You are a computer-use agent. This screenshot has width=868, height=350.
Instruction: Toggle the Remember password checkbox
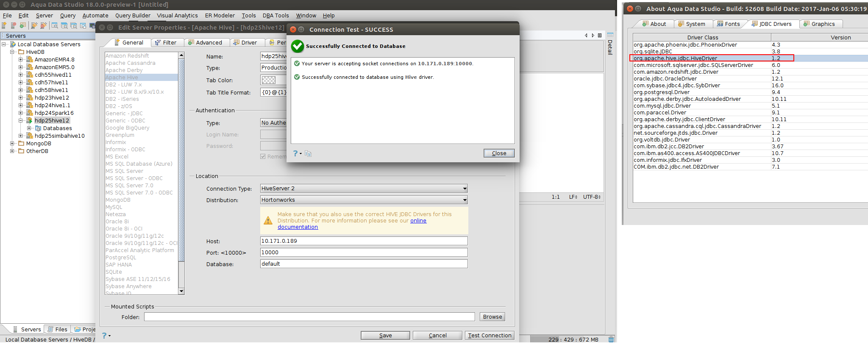(x=263, y=156)
